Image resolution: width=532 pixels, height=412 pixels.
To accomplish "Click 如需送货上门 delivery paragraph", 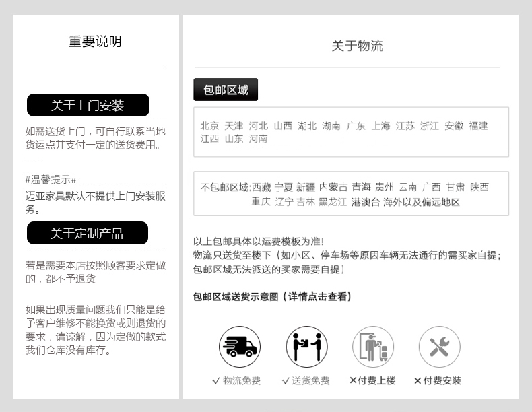I will coord(96,138).
